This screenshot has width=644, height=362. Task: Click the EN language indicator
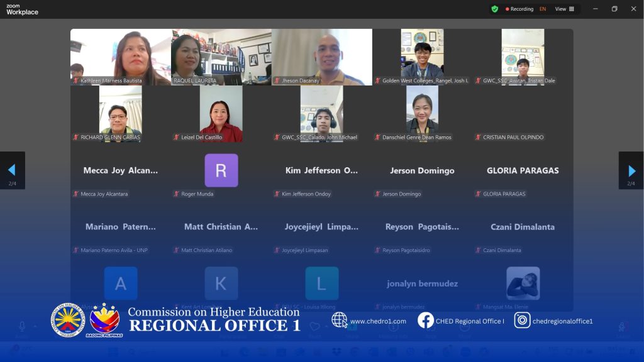coord(543,9)
